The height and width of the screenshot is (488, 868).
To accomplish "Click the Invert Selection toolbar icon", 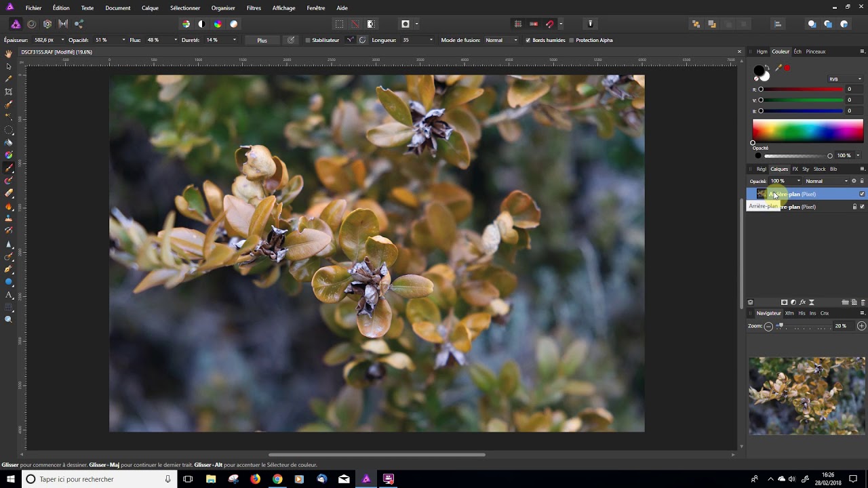I will pyautogui.click(x=371, y=24).
